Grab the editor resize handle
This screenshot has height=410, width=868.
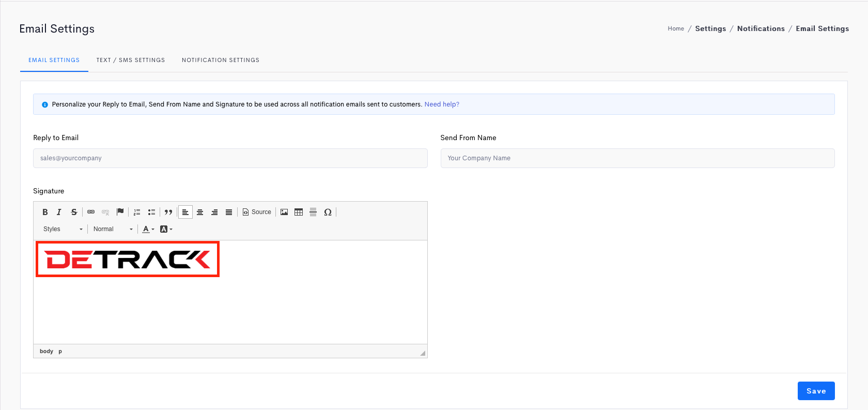click(x=423, y=353)
